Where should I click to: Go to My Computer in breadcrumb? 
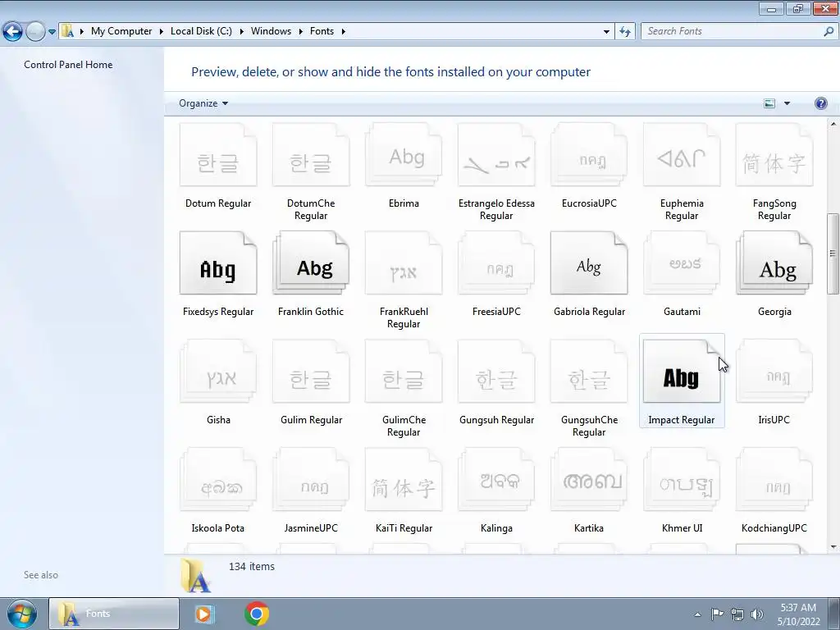pos(121,31)
